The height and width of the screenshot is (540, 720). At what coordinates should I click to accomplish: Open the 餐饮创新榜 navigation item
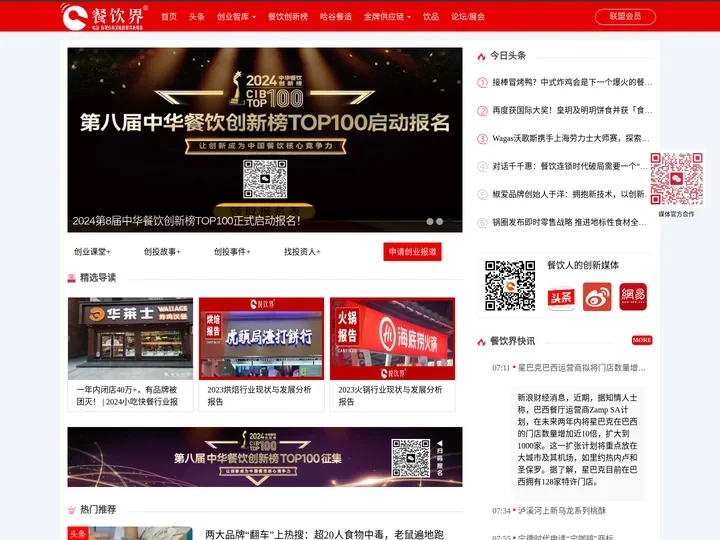point(288,17)
